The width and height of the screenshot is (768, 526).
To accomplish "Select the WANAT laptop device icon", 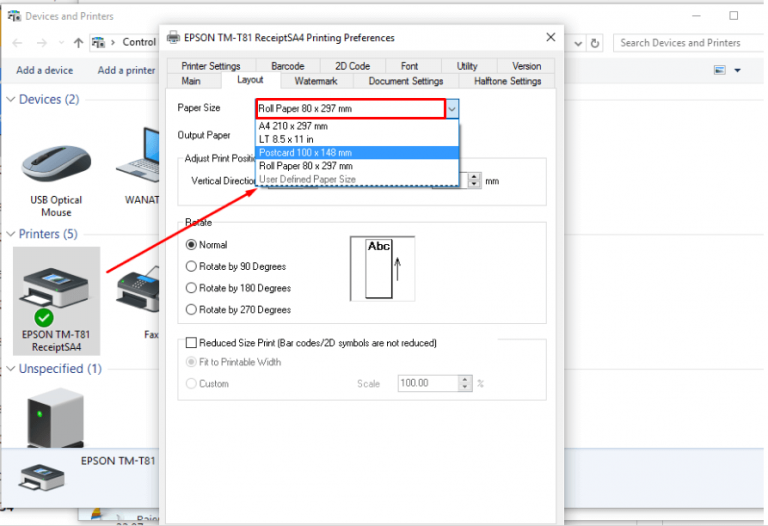I will (x=138, y=157).
